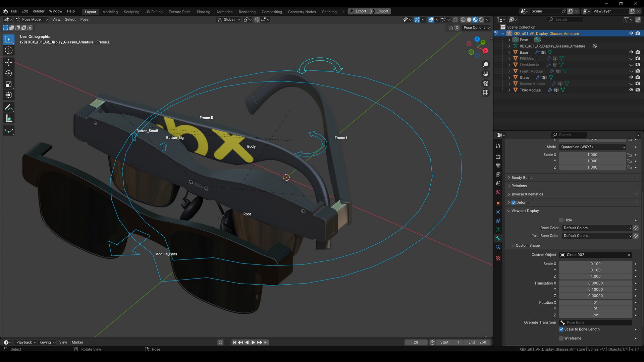Image resolution: width=644 pixels, height=362 pixels.
Task: Hide ThirdModule object in viewport
Action: point(631,90)
